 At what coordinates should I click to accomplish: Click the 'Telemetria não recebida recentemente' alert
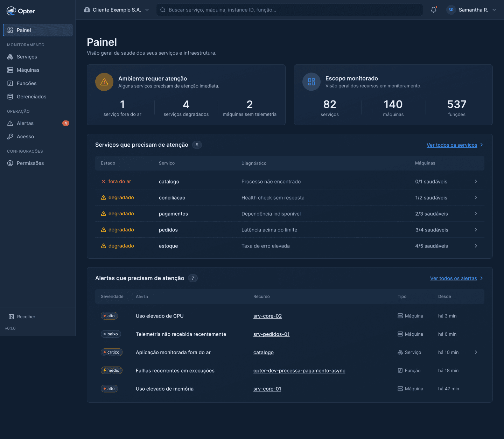[x=181, y=334]
